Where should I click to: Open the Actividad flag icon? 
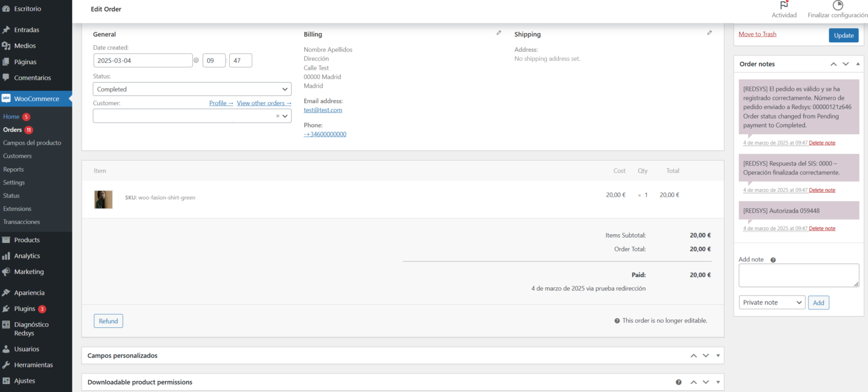(x=784, y=5)
